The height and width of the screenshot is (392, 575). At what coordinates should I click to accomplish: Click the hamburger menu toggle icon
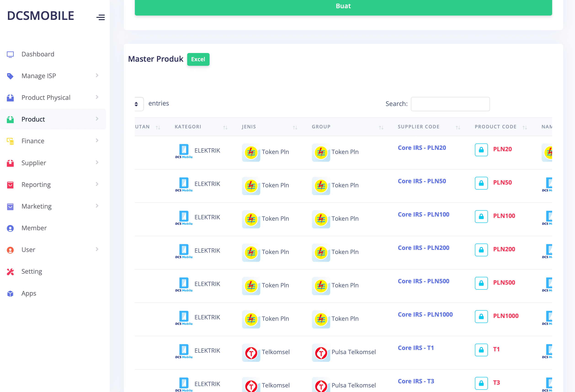pos(101,17)
